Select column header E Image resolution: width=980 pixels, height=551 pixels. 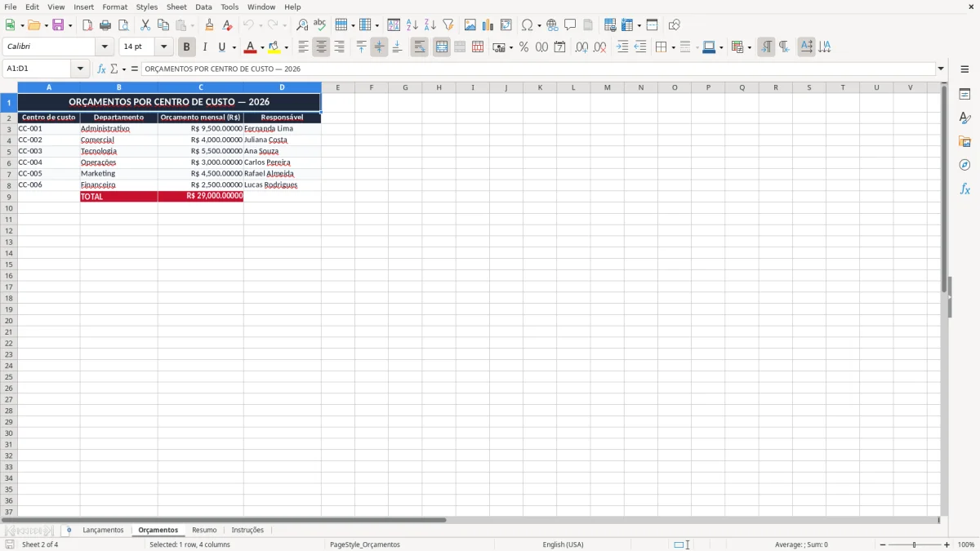[338, 87]
